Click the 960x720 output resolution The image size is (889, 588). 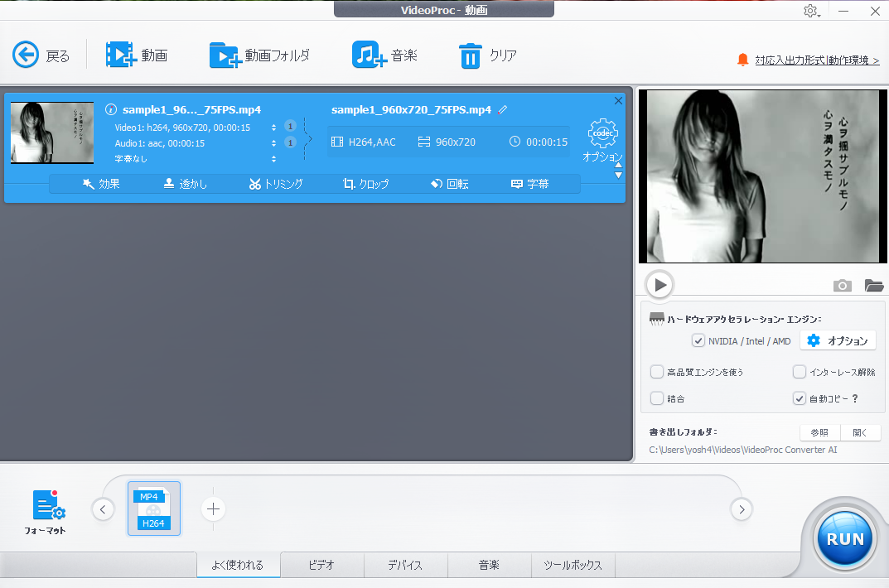[x=447, y=142]
